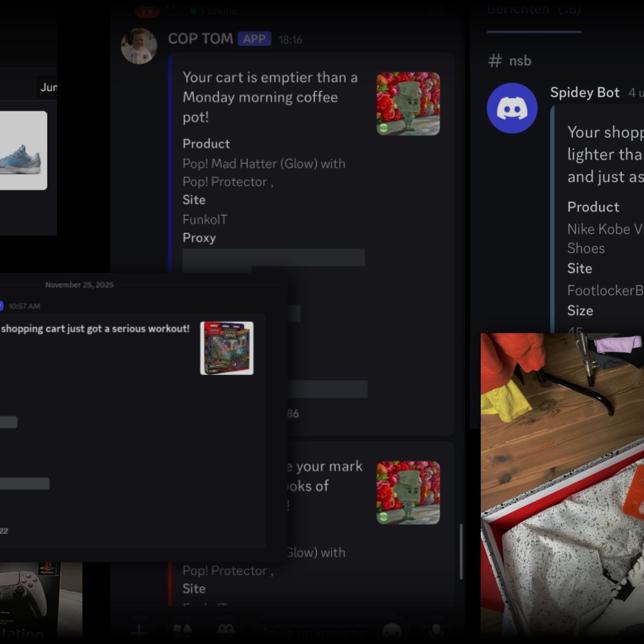Open the emoji picker icon
This screenshot has height=644, width=644.
pyautogui.click(x=392, y=632)
